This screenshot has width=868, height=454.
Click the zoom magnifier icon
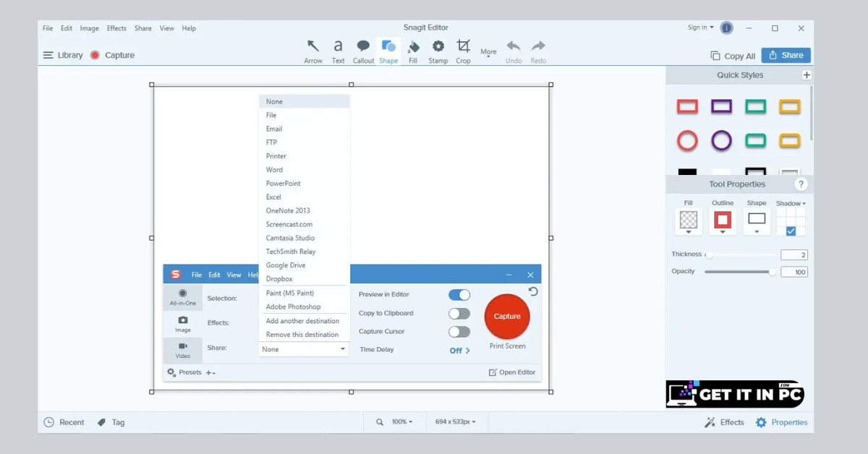click(x=380, y=421)
